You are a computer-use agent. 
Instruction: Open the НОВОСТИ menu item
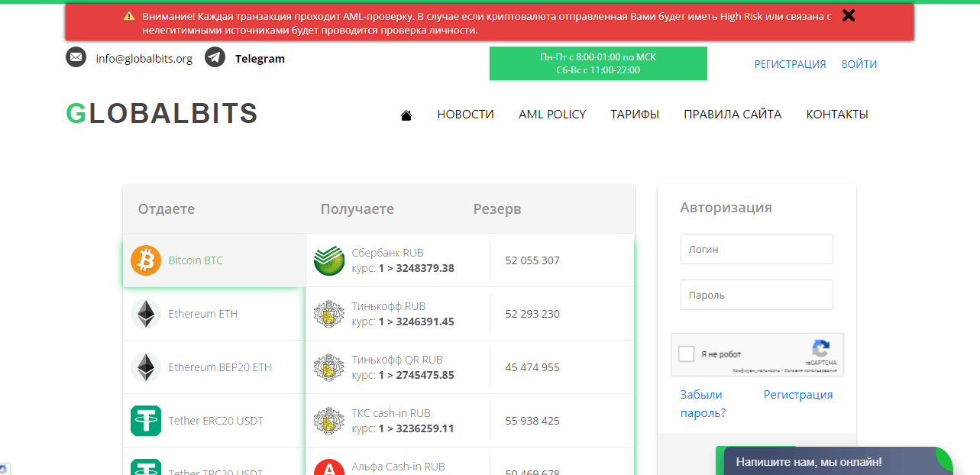coord(465,115)
